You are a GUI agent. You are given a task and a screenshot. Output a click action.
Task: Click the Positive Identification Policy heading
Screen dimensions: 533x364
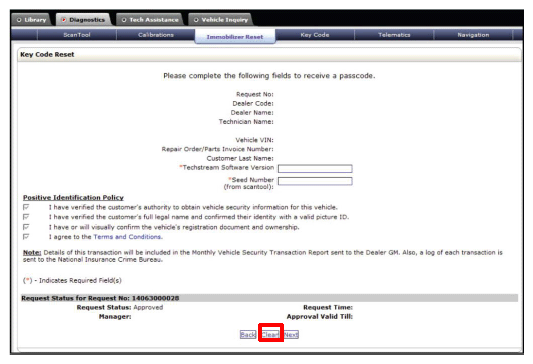click(73, 197)
